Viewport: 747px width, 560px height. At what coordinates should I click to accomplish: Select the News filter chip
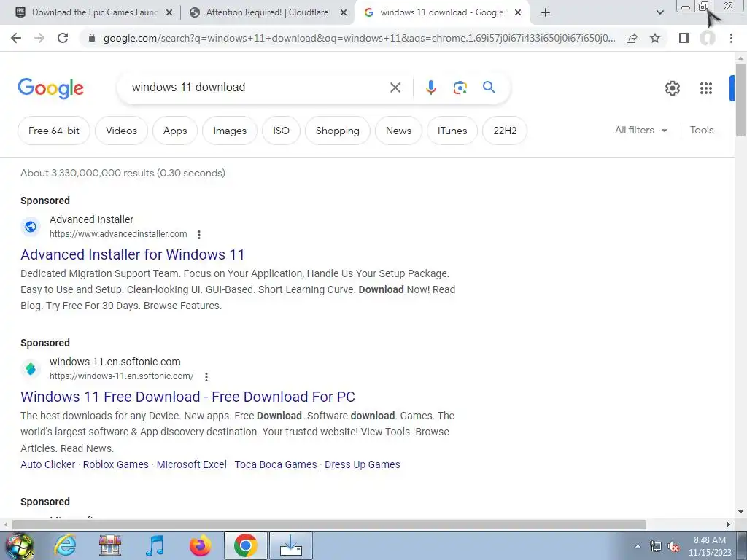point(398,131)
